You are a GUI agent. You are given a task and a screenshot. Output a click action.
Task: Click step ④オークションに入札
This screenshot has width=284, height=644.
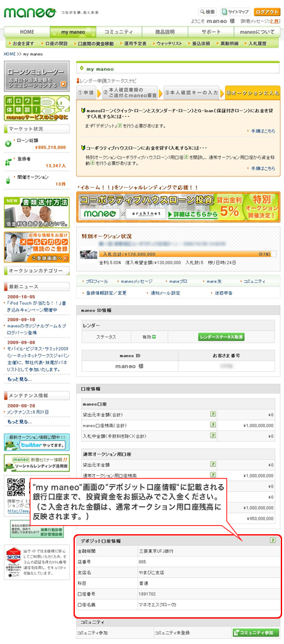click(253, 93)
